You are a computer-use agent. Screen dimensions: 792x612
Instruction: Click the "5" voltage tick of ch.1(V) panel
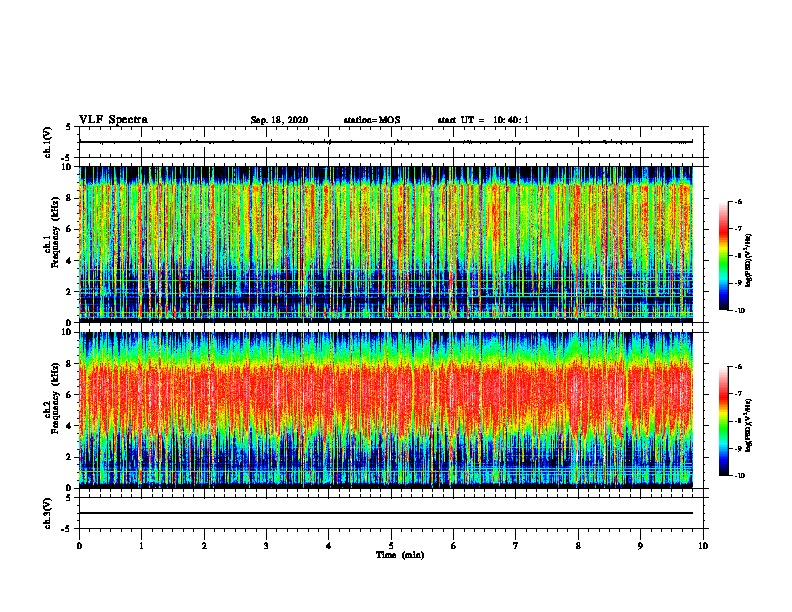point(69,127)
